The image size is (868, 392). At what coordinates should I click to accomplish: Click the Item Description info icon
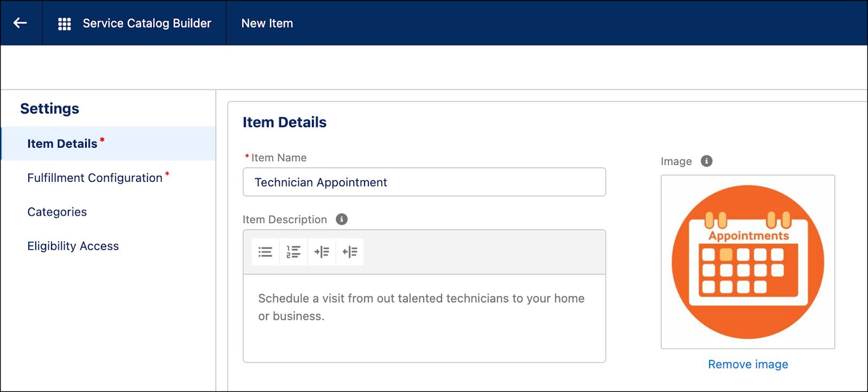click(x=342, y=219)
